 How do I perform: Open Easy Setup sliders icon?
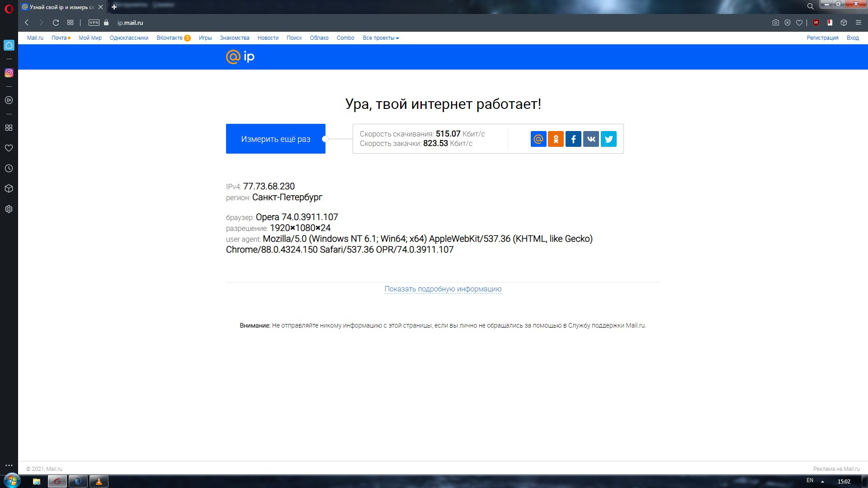(x=858, y=23)
